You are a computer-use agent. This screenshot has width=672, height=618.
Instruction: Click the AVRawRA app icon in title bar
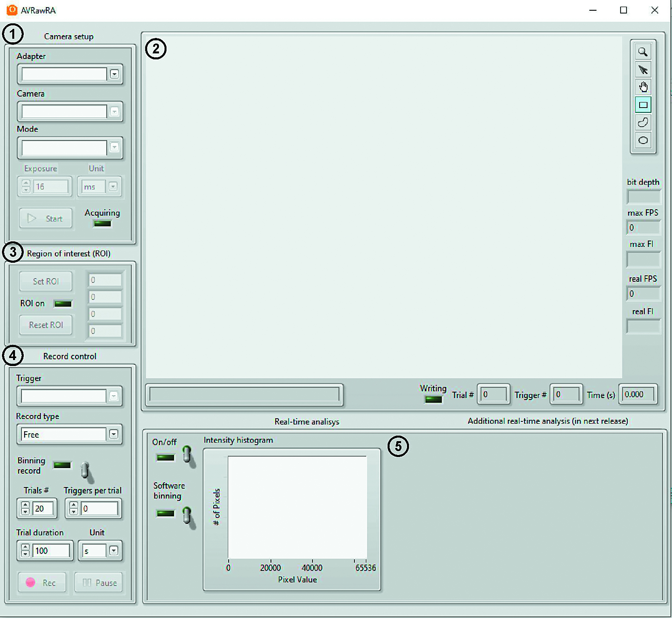pyautogui.click(x=12, y=10)
